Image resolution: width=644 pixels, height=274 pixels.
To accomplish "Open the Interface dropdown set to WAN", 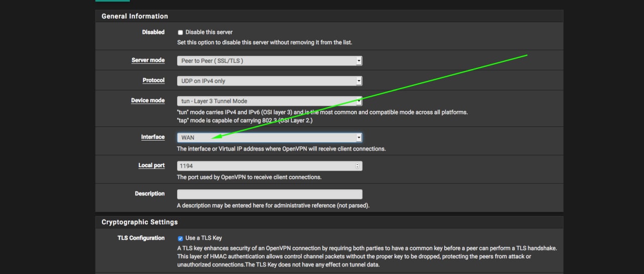I will 270,137.
